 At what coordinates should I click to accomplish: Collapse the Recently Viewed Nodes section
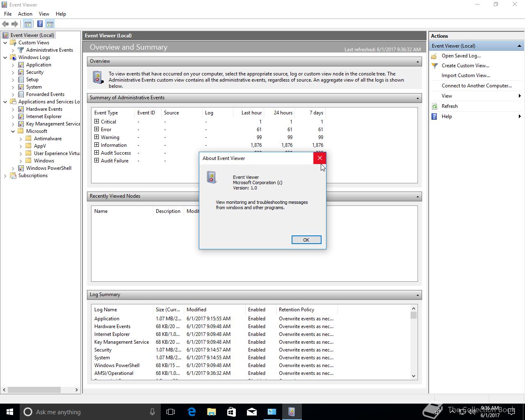coord(418,196)
